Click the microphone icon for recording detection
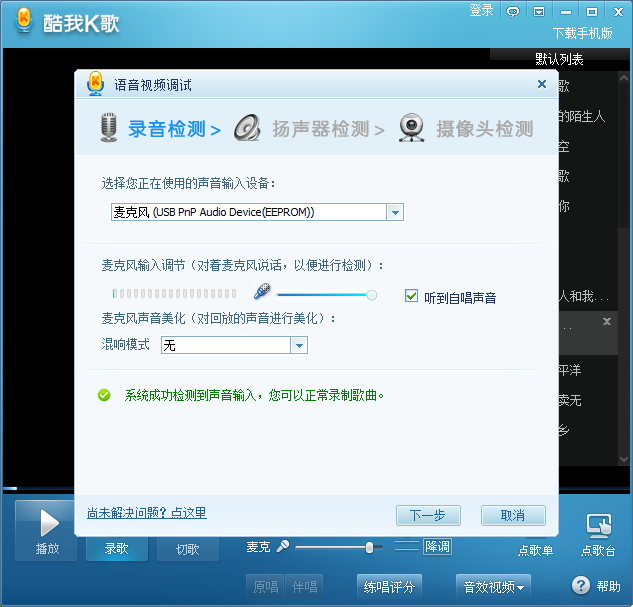633x607 pixels. pyautogui.click(x=109, y=128)
